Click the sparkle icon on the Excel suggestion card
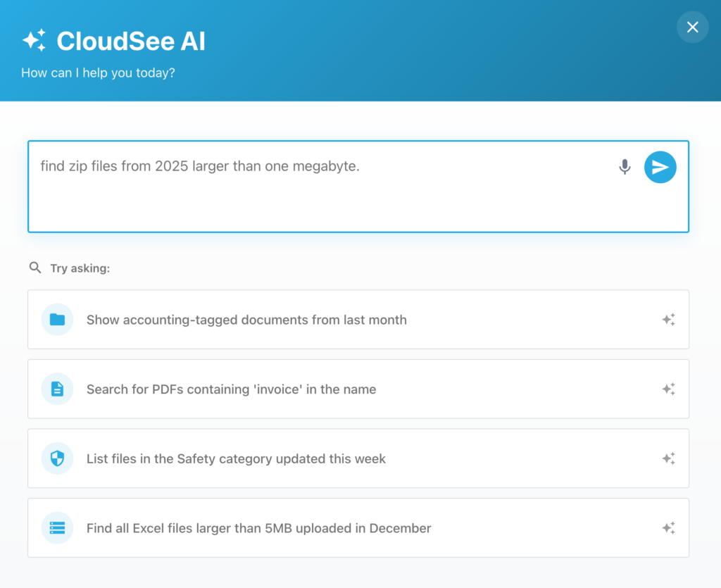 tap(668, 528)
